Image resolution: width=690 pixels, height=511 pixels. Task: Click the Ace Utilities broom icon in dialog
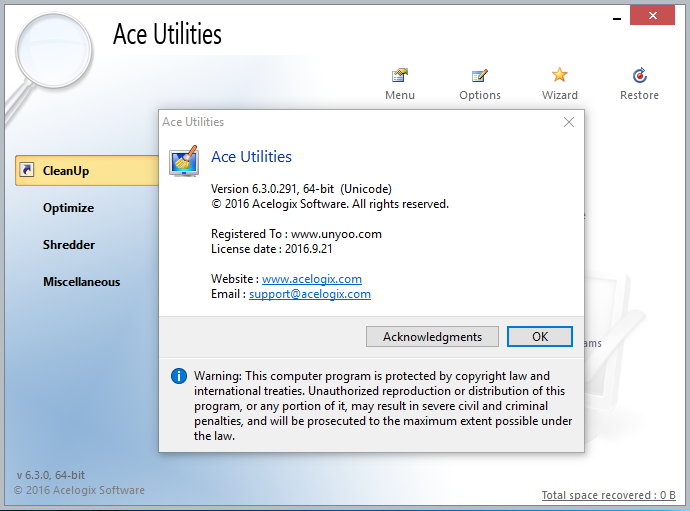pos(184,161)
